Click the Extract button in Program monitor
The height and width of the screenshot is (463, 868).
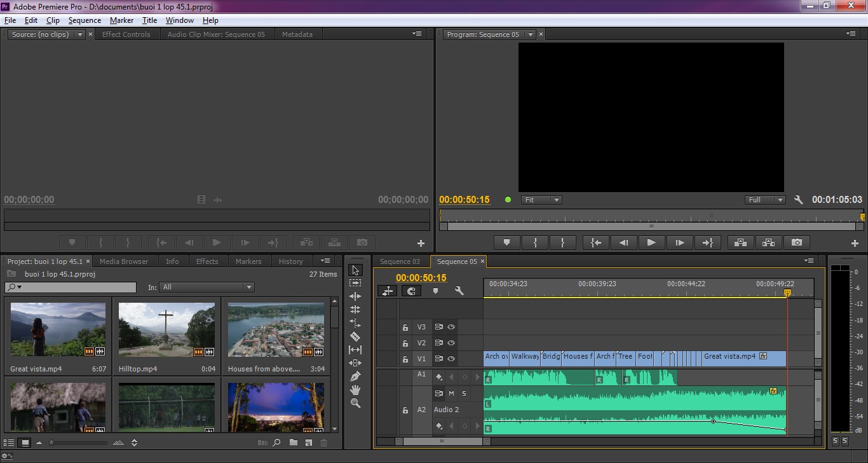pos(768,242)
